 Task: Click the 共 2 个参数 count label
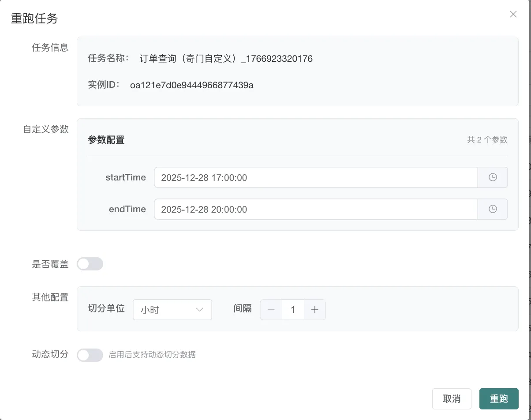click(487, 140)
